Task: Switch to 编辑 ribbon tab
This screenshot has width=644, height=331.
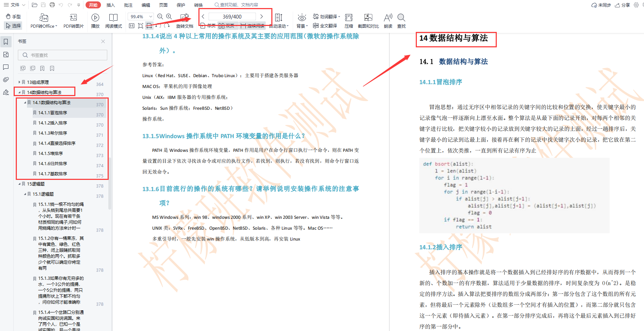Action: coord(146,5)
